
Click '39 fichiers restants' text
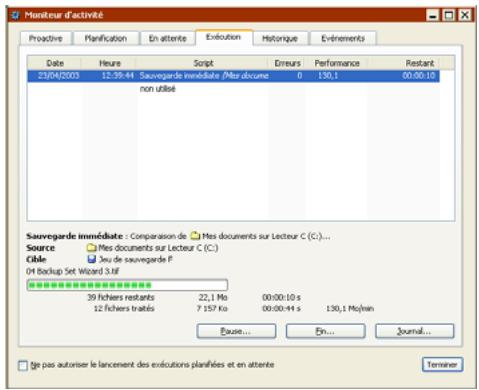(x=121, y=297)
